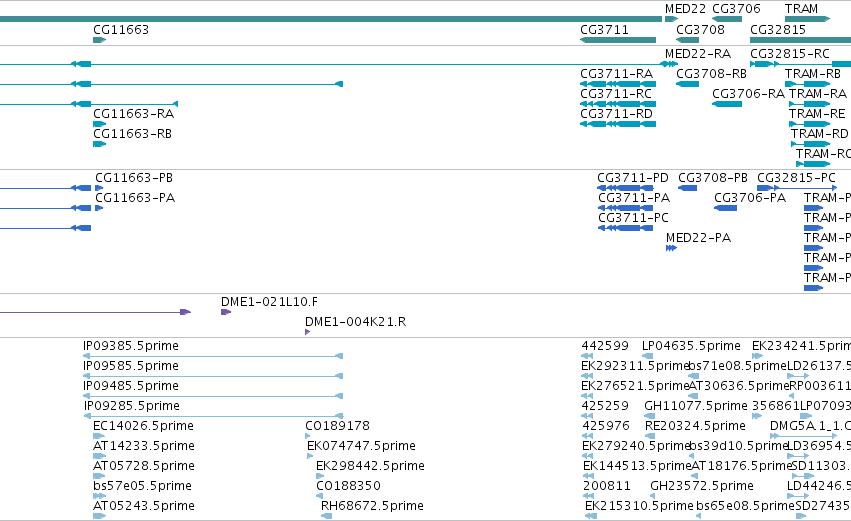The height and width of the screenshot is (521, 851).
Task: Select the CG3711-PC protein label
Action: [x=633, y=218]
